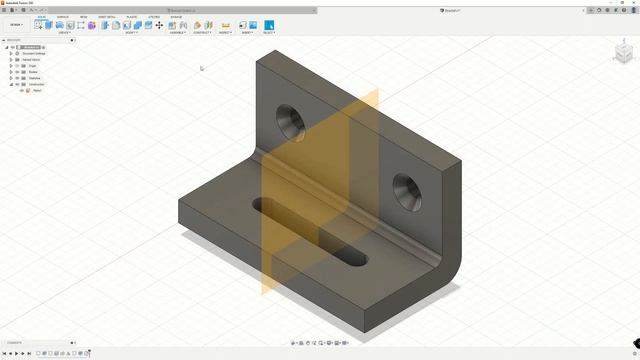Play the timeline

coord(17,353)
